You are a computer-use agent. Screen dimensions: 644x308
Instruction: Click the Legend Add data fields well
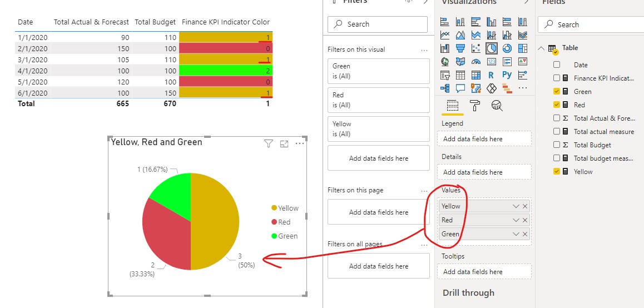484,139
